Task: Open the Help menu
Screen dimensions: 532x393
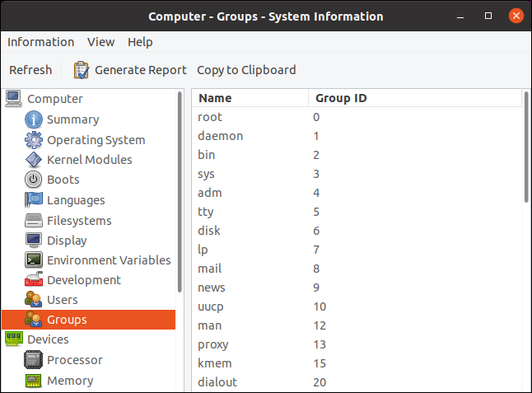Action: coord(140,42)
